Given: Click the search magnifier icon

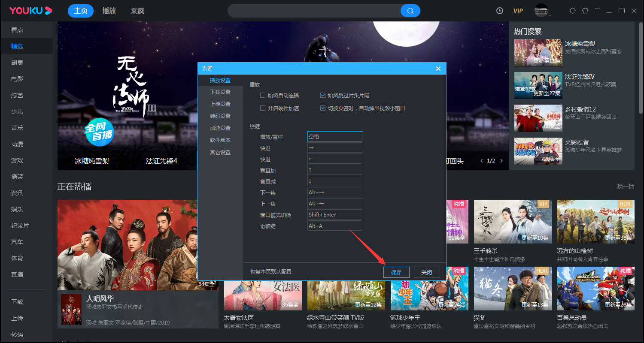Looking at the screenshot, I should 410,11.
